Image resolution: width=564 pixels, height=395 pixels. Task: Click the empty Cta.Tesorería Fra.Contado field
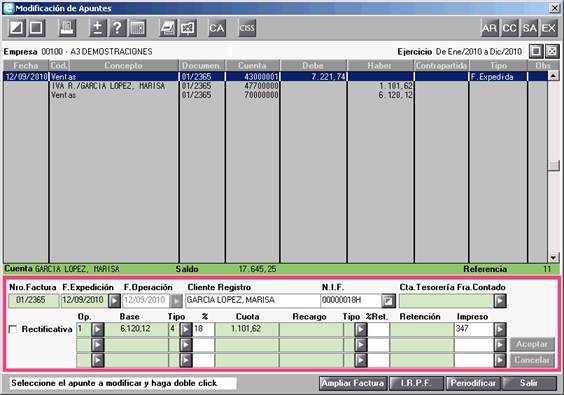point(446,301)
